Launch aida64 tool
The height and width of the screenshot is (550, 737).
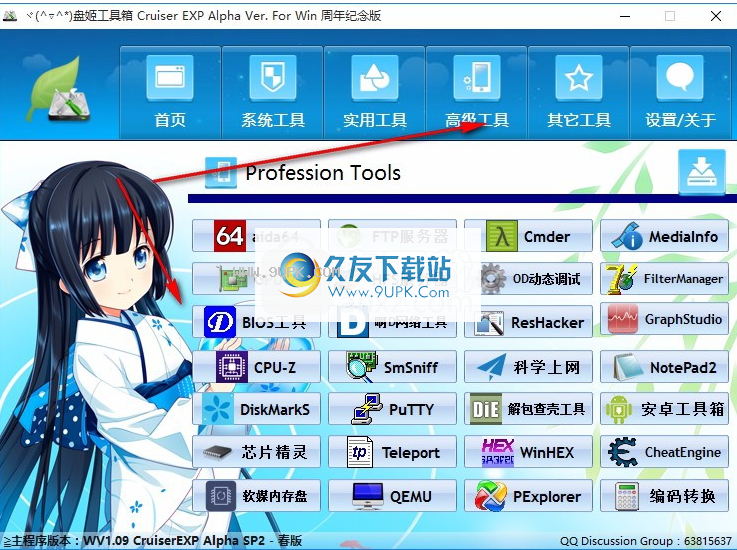(x=257, y=236)
